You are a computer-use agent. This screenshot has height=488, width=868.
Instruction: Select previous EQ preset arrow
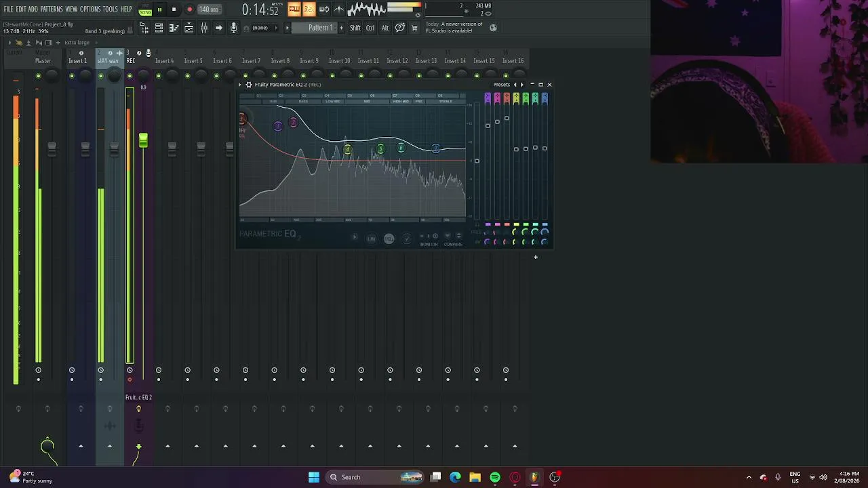tap(515, 85)
